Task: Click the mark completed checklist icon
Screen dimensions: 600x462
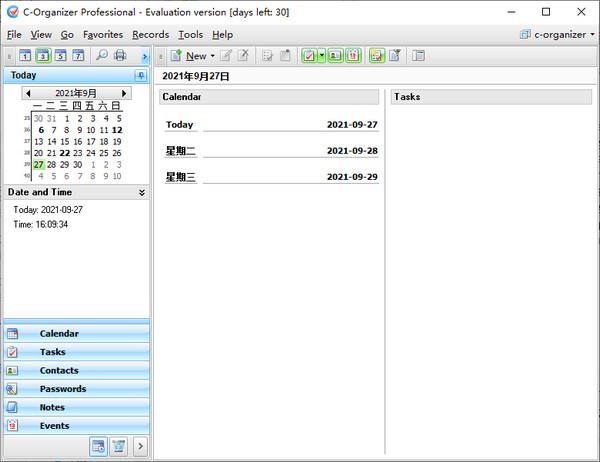Action: tap(267, 56)
